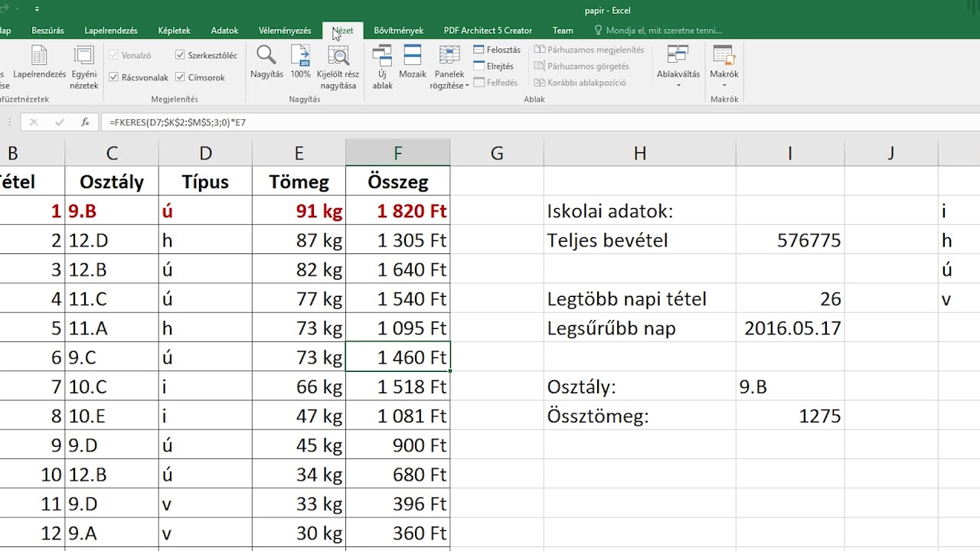Select the 576775 total revenue cell

(x=790, y=240)
